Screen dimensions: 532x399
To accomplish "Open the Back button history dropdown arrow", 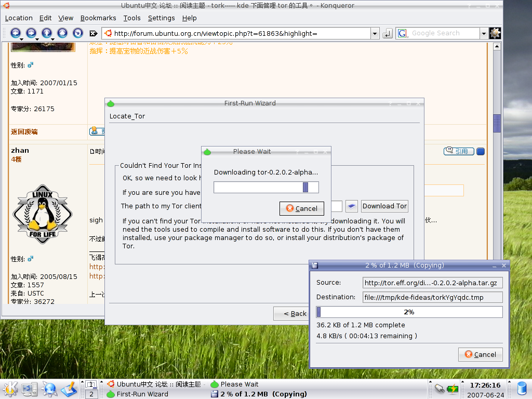I will click(x=21, y=39).
